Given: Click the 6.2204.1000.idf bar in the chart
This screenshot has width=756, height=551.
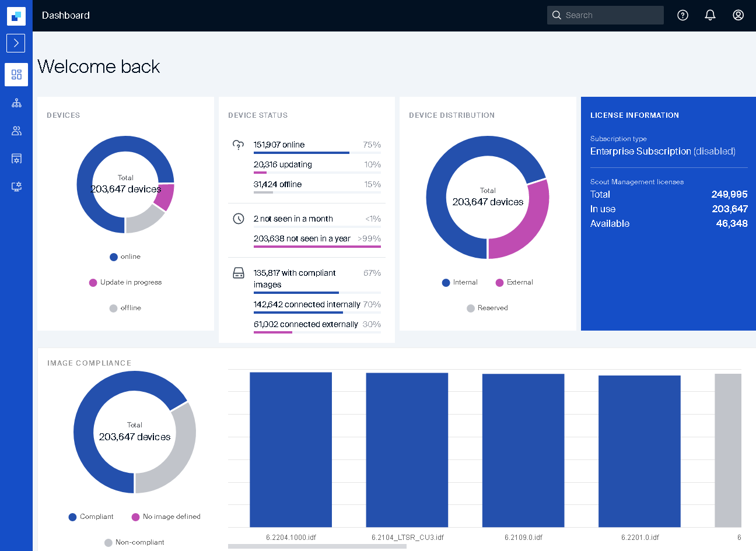Looking at the screenshot, I should click(290, 449).
